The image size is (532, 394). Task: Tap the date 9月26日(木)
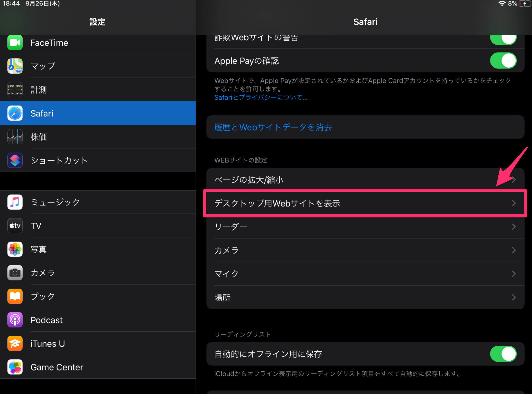tap(43, 3)
